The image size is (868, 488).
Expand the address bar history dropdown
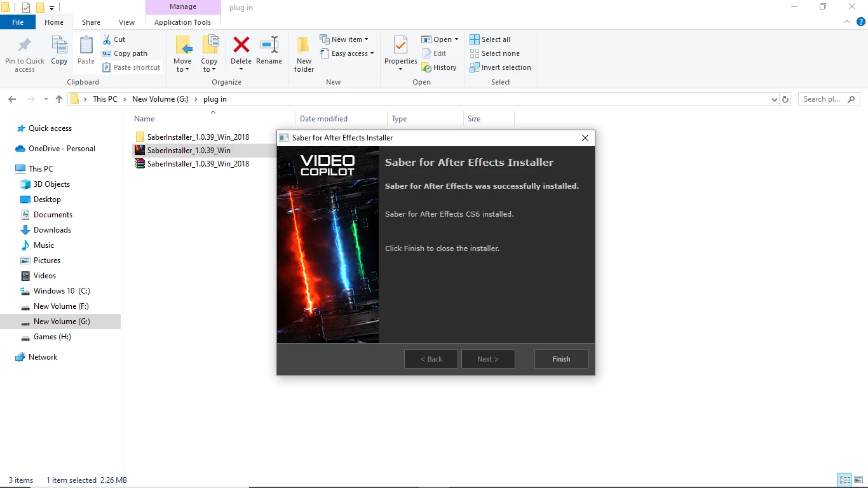(x=774, y=99)
